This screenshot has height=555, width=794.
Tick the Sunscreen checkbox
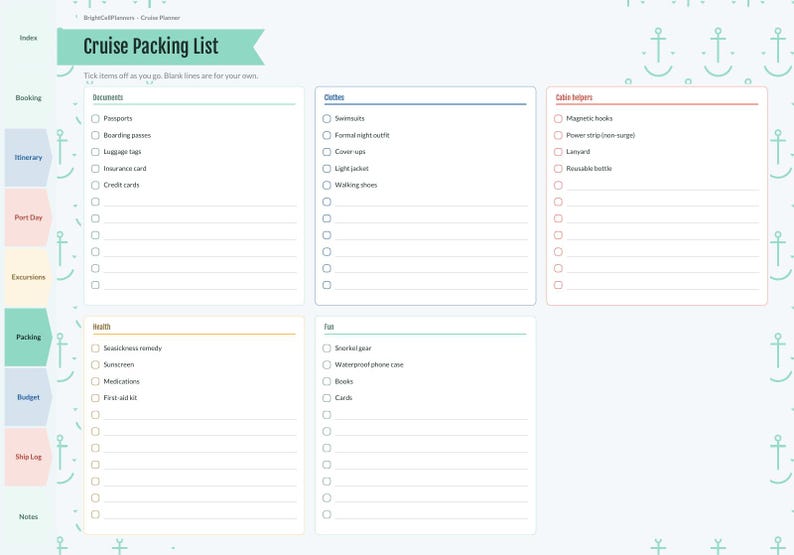(95, 365)
